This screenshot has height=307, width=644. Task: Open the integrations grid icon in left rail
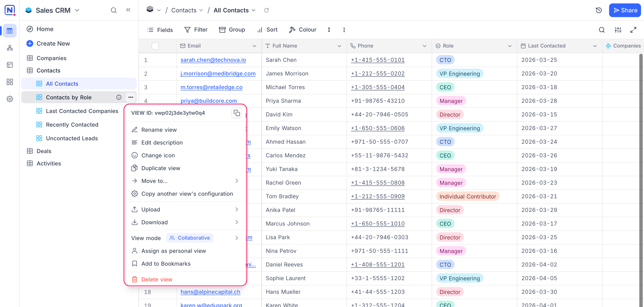[x=10, y=82]
